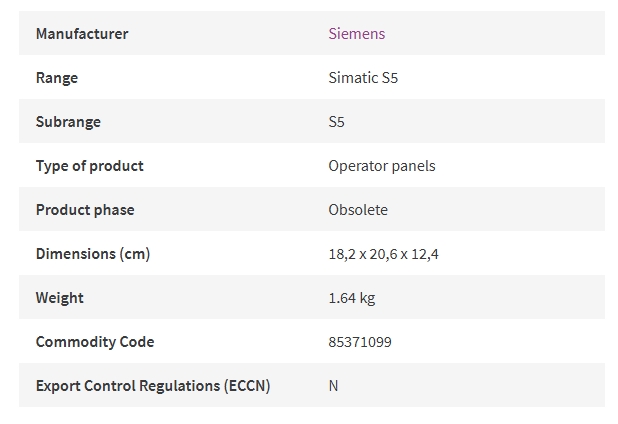Click the Weight label
The image size is (618, 424).
coord(60,298)
